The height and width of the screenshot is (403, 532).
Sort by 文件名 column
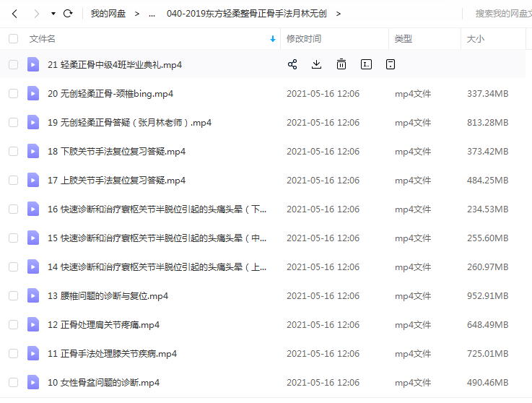pos(42,39)
